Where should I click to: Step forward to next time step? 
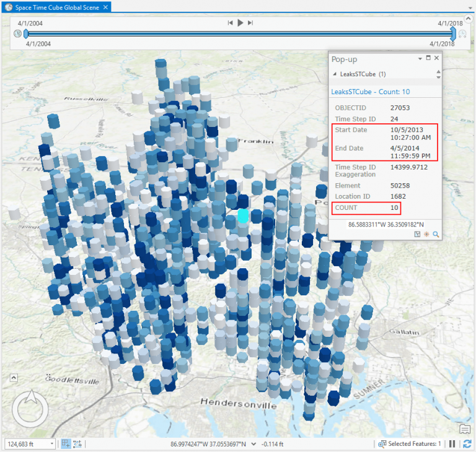(250, 23)
